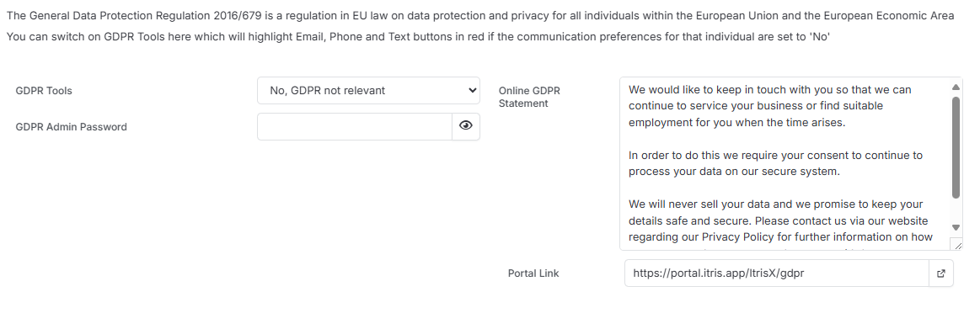Click the Portal Link label
Viewport: 980px width, 313px height.
point(533,273)
